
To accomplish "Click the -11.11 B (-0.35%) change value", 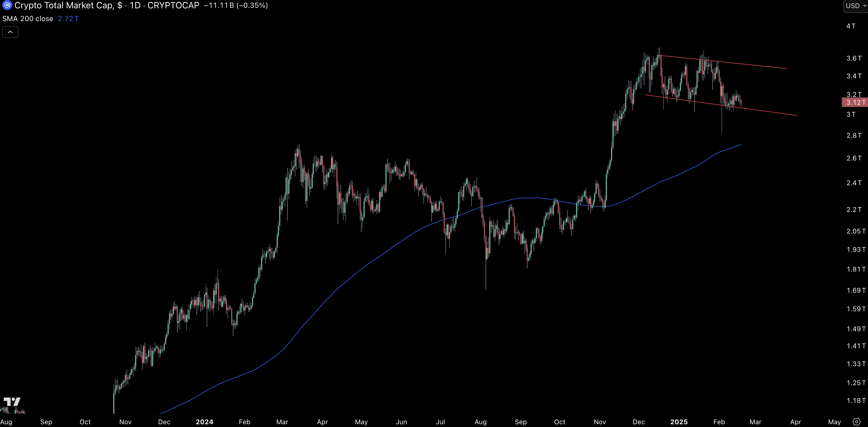I will pos(236,5).
